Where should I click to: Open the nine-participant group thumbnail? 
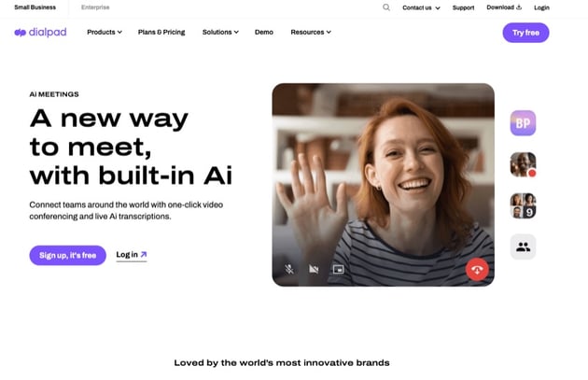coord(523,205)
